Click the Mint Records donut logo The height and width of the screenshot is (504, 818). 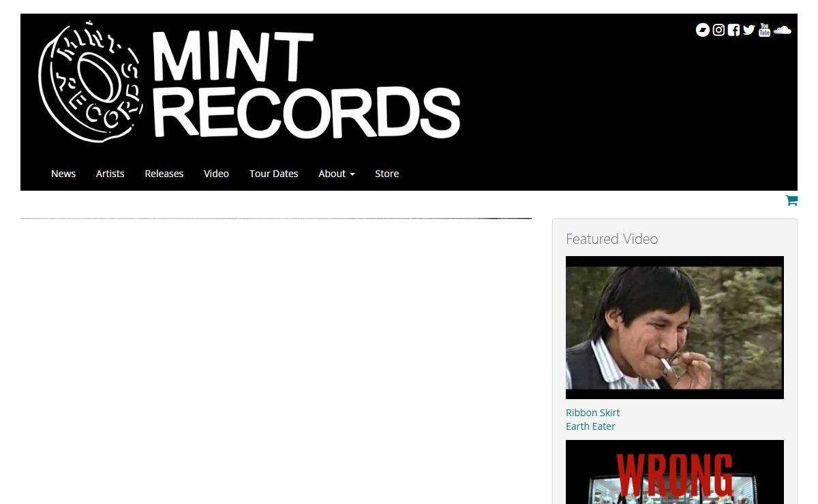tap(90, 81)
